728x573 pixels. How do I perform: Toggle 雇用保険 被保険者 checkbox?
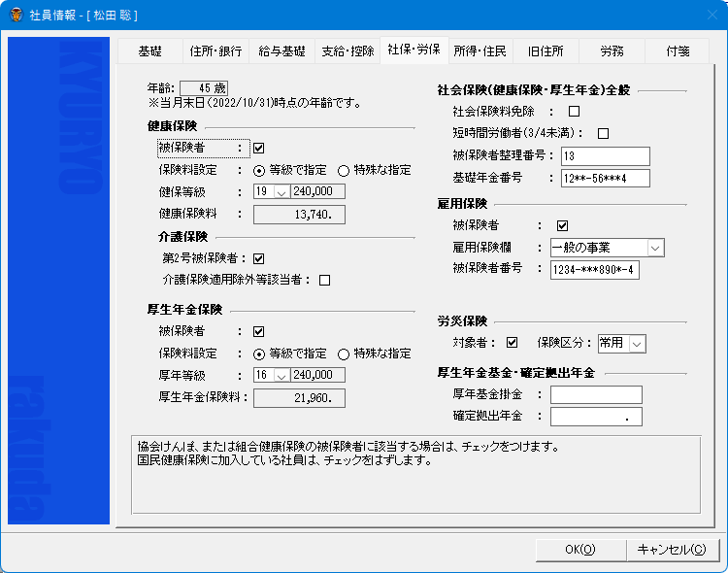562,226
